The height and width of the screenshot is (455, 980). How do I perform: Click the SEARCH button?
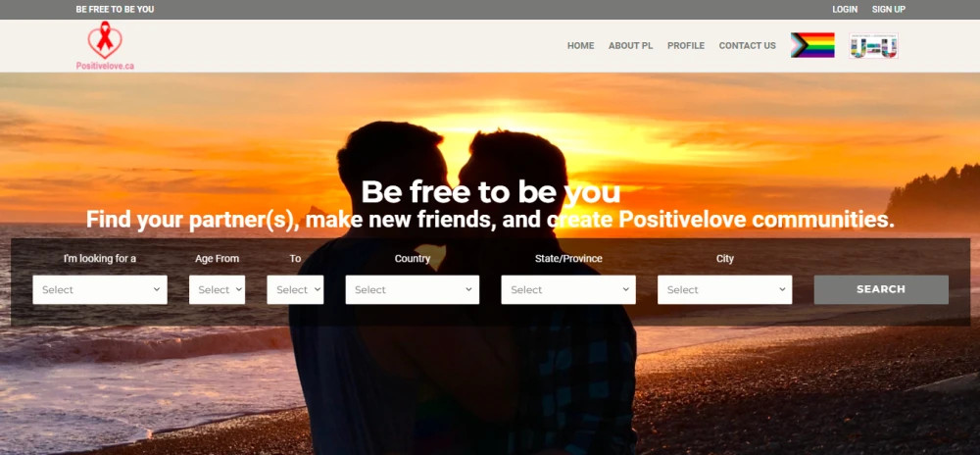coord(881,289)
